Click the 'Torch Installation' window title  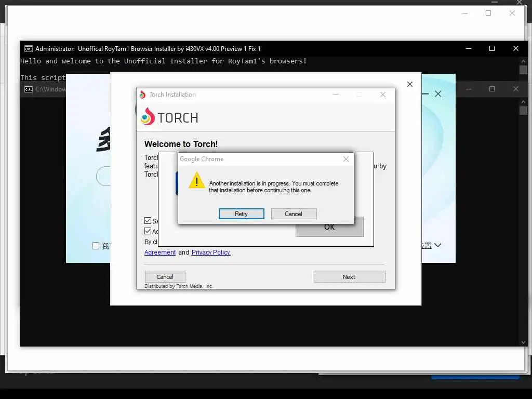[172, 95]
